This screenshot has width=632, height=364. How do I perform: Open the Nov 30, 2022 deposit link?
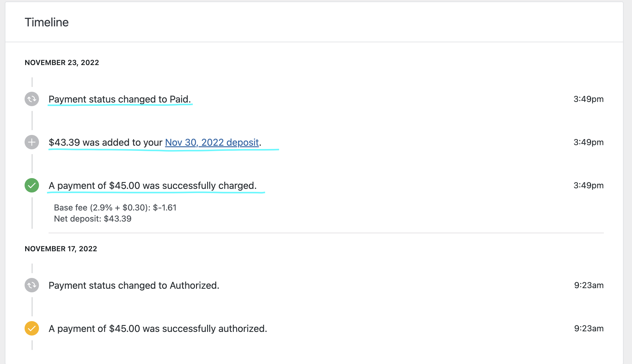(212, 142)
